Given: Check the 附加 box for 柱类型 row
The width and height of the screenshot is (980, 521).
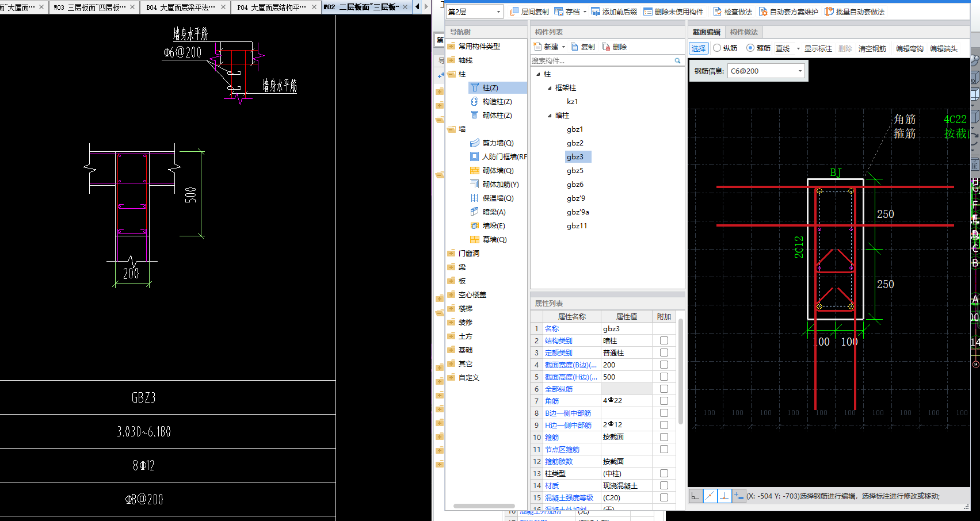Looking at the screenshot, I should tap(663, 473).
